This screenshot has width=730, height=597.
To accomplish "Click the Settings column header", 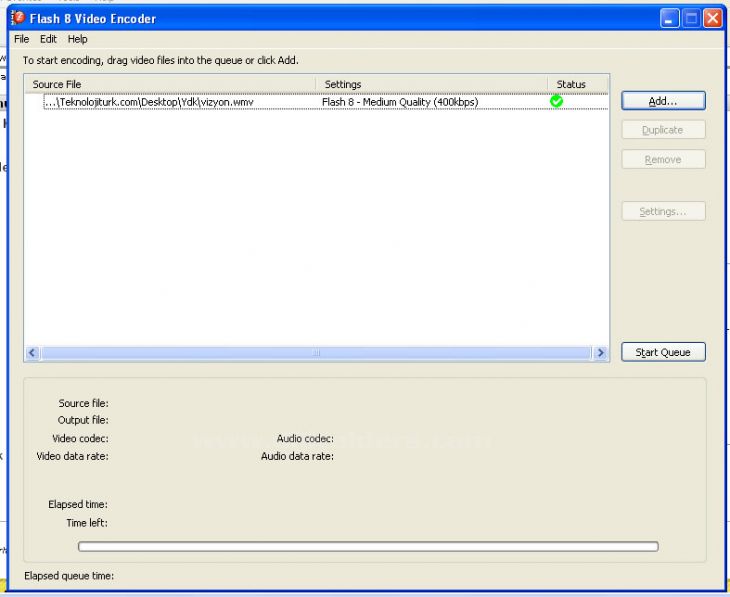I will 431,85.
